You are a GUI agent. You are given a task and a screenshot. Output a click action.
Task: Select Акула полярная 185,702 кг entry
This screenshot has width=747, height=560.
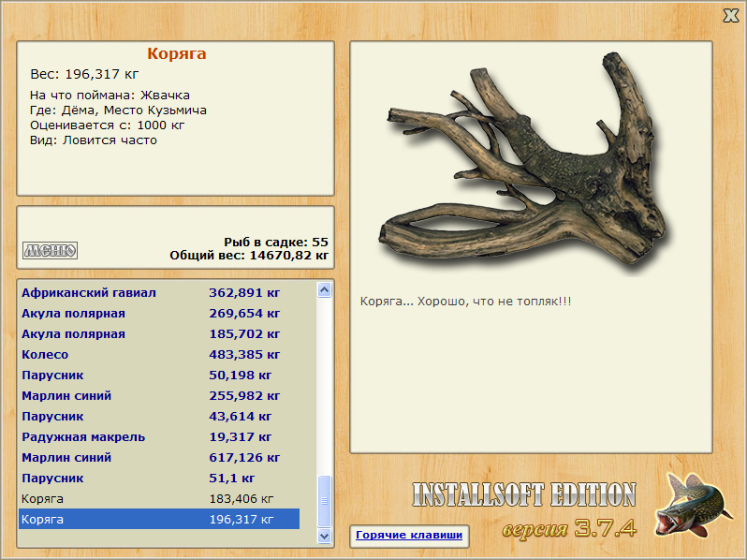159,333
